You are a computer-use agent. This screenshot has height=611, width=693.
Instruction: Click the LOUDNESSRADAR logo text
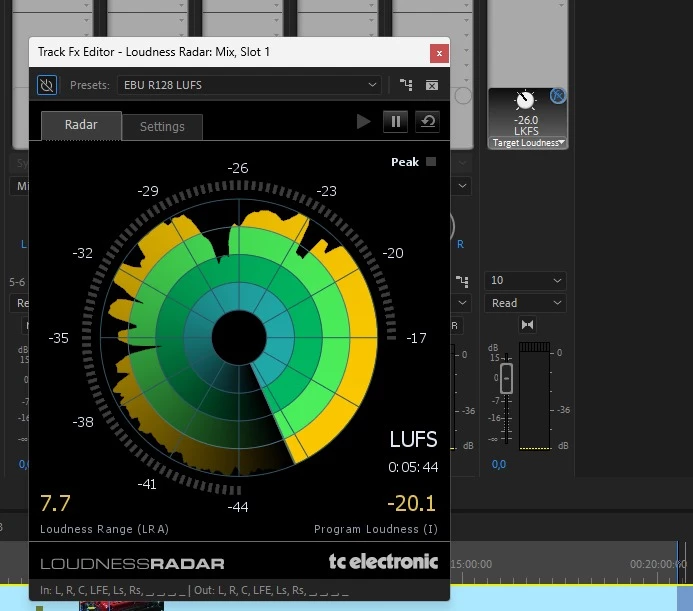click(x=132, y=564)
